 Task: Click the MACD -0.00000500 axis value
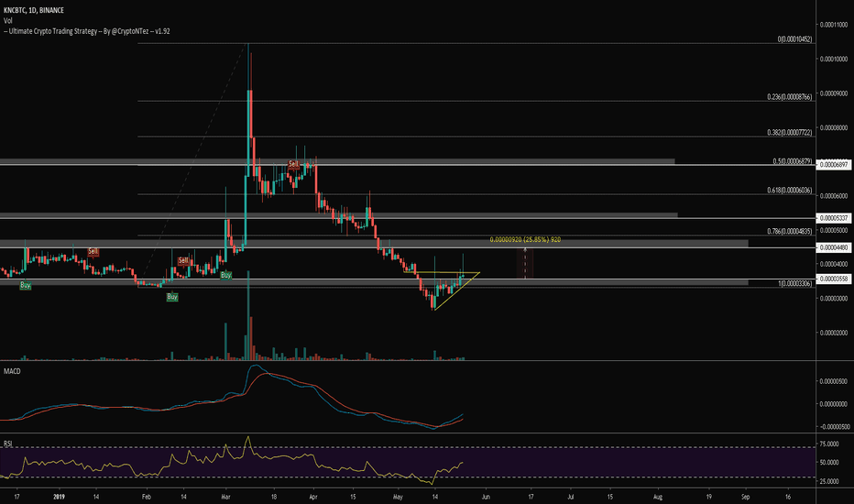point(833,427)
